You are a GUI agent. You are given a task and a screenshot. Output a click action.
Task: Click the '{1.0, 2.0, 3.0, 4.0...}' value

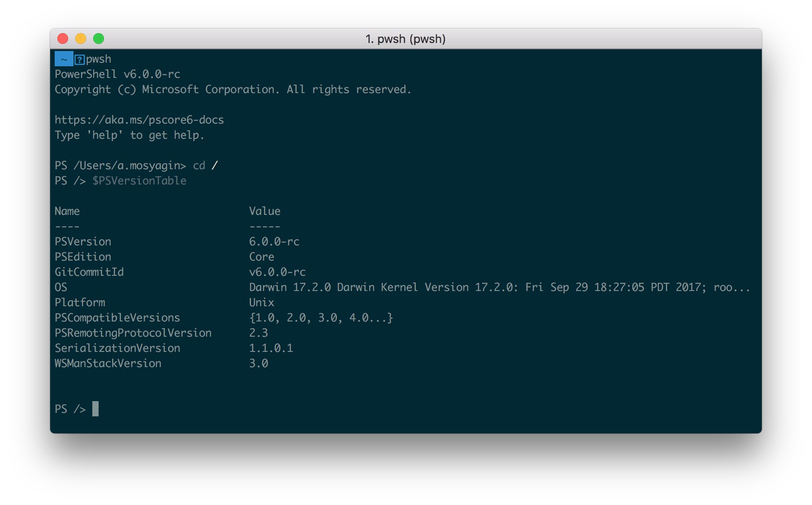pos(321,318)
